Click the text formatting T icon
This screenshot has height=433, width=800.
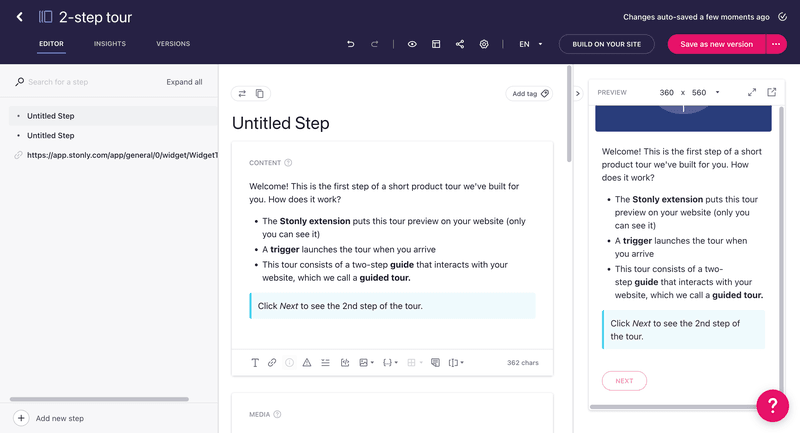point(255,363)
